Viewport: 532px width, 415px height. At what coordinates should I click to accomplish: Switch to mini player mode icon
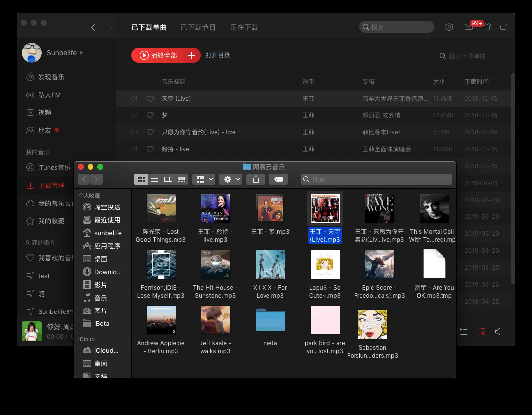coord(504,27)
